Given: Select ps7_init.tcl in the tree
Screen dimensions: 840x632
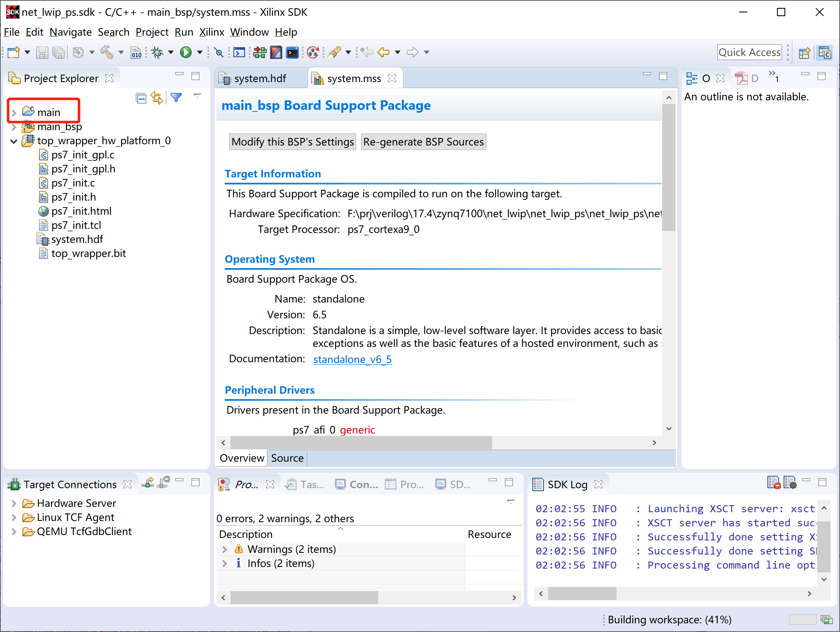Looking at the screenshot, I should [x=76, y=225].
